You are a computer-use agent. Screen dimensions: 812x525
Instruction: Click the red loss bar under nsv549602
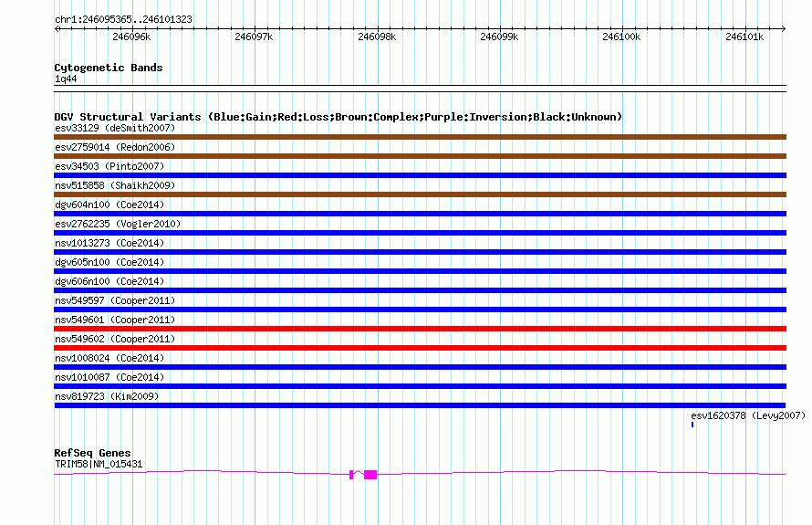(x=420, y=348)
